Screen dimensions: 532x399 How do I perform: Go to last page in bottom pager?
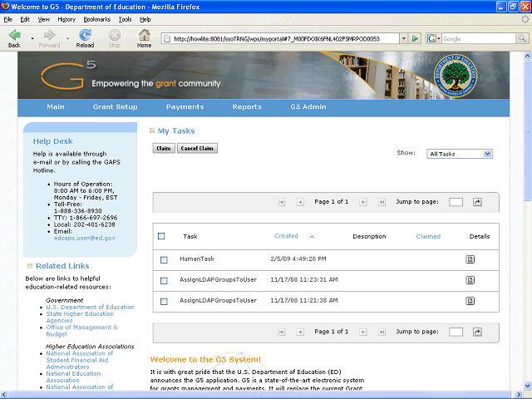[x=382, y=332]
